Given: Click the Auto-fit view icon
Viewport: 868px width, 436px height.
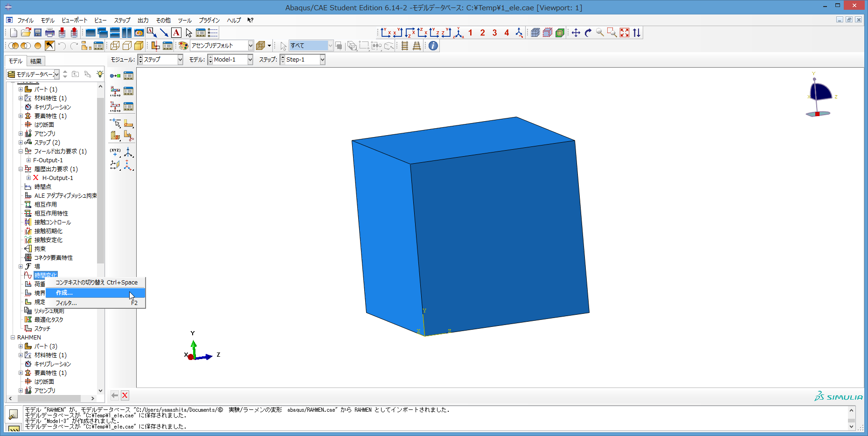Looking at the screenshot, I should tap(625, 33).
